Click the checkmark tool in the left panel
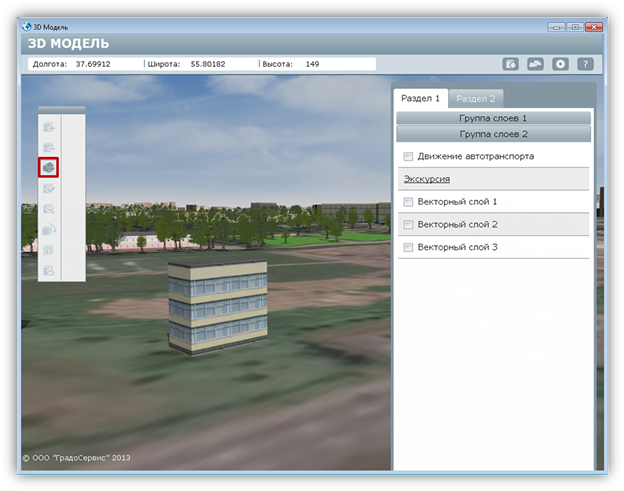This screenshot has width=624, height=491. [49, 188]
